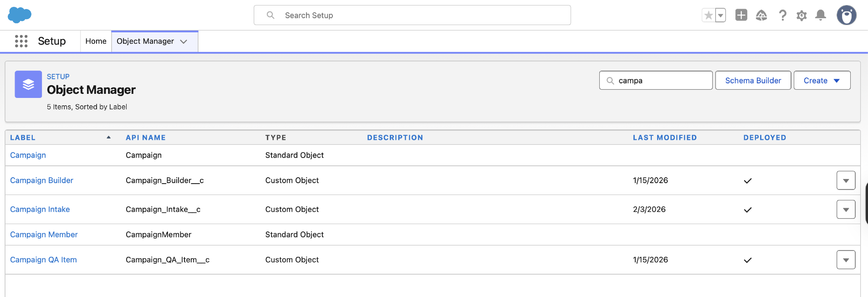This screenshot has width=868, height=297.
Task: Open the App Launcher dots grid
Action: pos(21,41)
